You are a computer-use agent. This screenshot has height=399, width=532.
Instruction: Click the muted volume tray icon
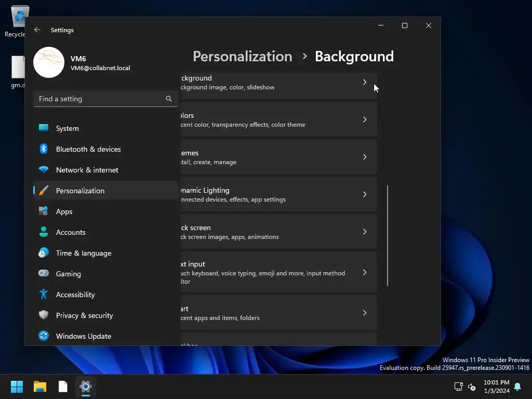[472, 387]
